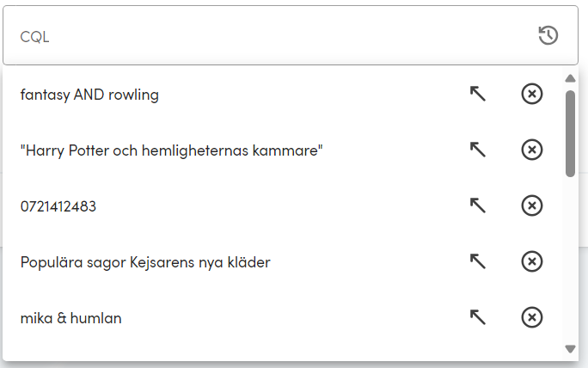This screenshot has width=588, height=368.
Task: Click the suggestion list scrollbar thumb
Action: (570, 132)
